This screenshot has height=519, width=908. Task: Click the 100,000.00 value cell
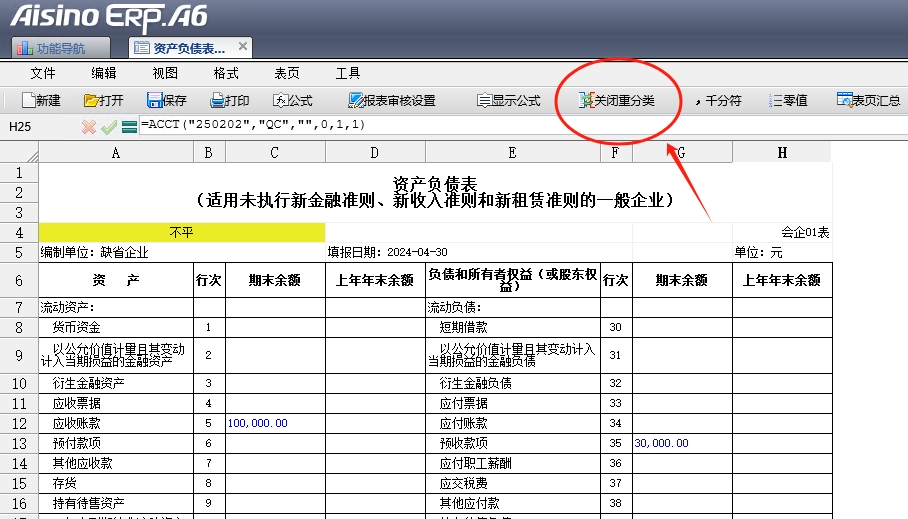(x=275, y=423)
